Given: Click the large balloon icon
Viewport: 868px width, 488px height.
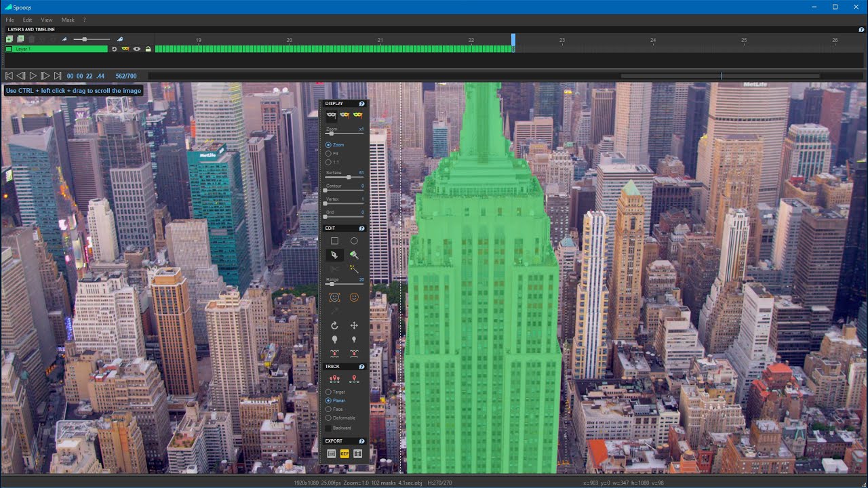Looking at the screenshot, I should (334, 339).
